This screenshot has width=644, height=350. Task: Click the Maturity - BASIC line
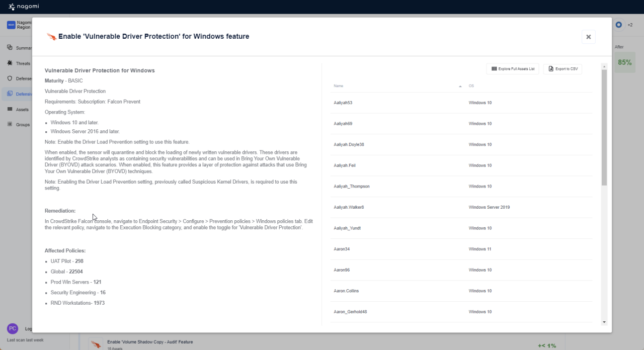[63, 80]
